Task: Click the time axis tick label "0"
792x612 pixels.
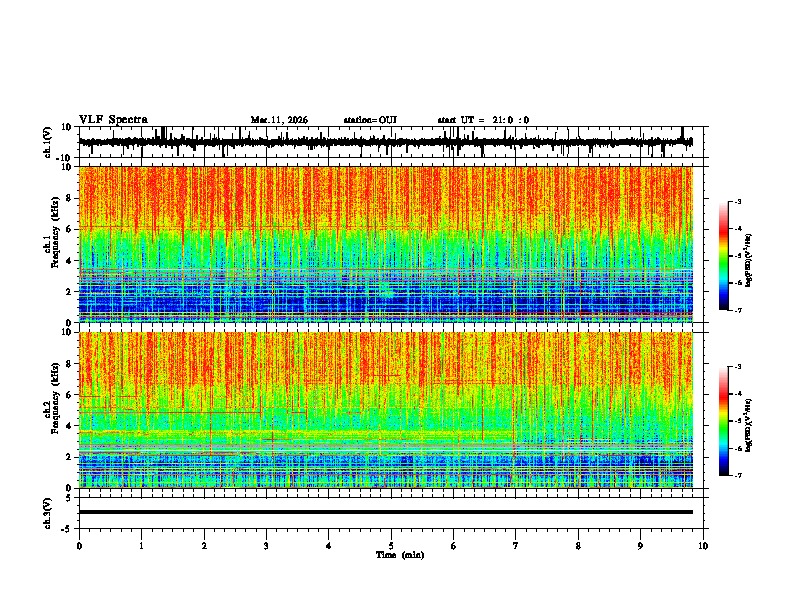Action: pyautogui.click(x=79, y=546)
